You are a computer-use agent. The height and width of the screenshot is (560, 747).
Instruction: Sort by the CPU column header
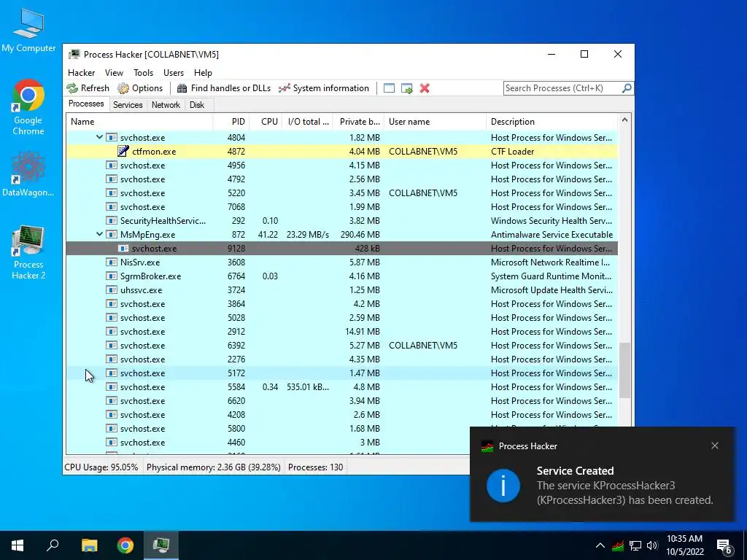[x=266, y=122]
